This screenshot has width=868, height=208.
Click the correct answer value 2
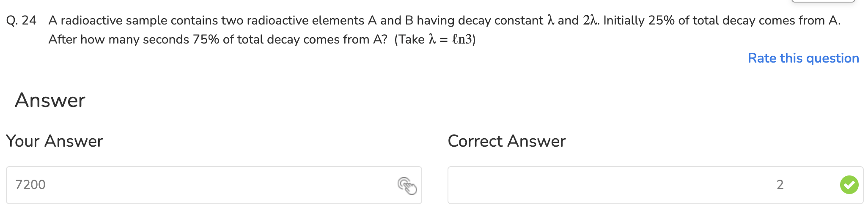(x=780, y=185)
